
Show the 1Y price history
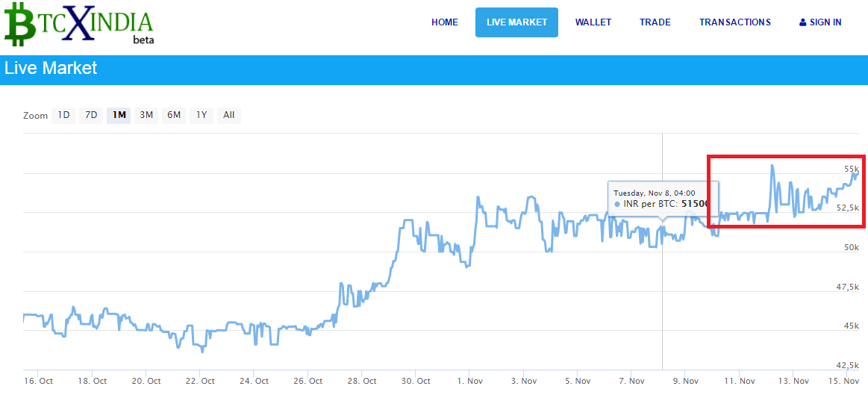[202, 115]
